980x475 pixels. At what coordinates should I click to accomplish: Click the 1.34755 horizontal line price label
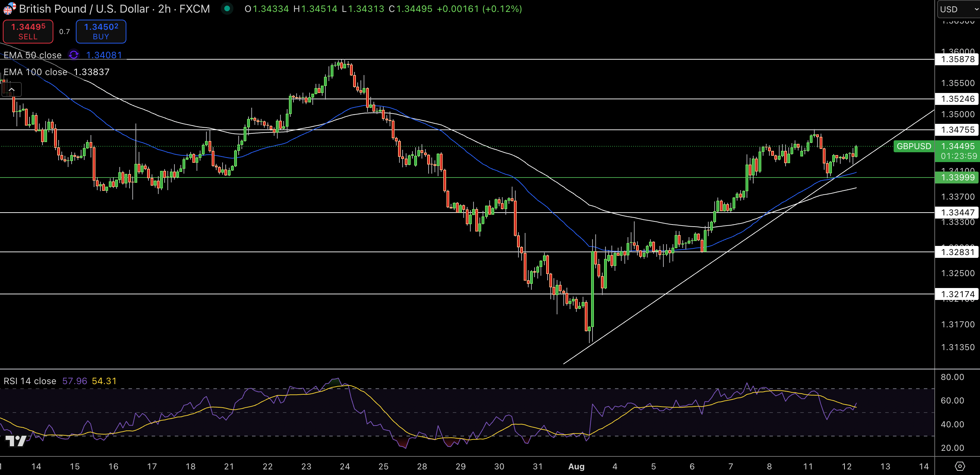point(958,130)
